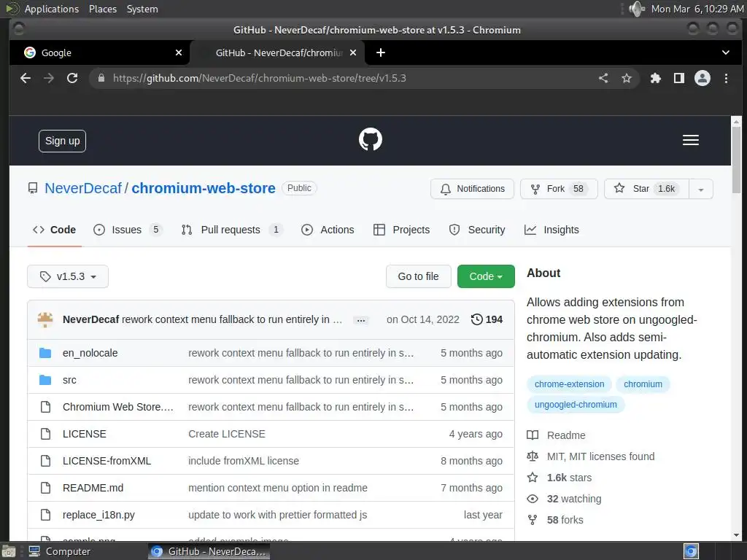Click the volume speaker tray icon
Viewport: 747px width, 560px height.
point(636,9)
